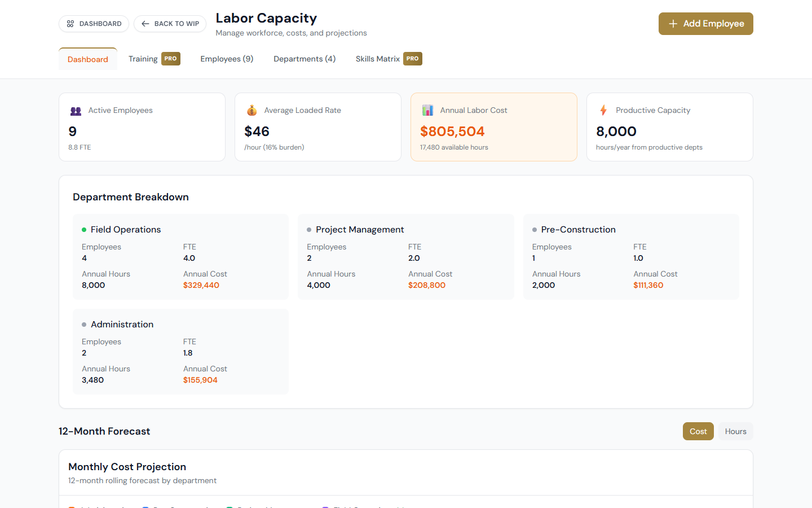Click the Pre-Construction status dot

(535, 230)
